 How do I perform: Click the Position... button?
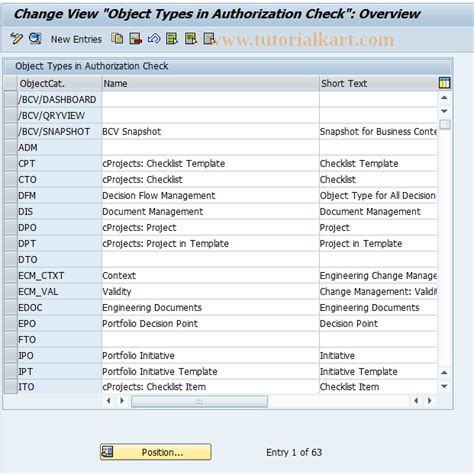(155, 452)
